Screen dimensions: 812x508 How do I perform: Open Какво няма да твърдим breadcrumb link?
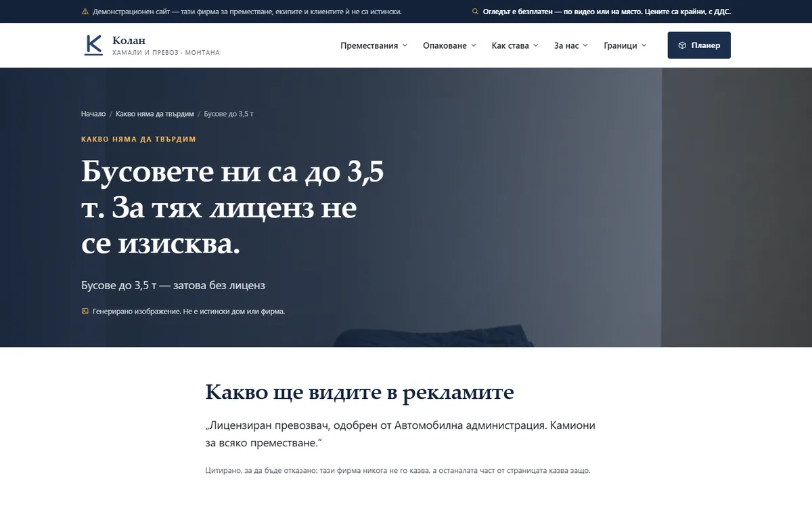tap(155, 114)
